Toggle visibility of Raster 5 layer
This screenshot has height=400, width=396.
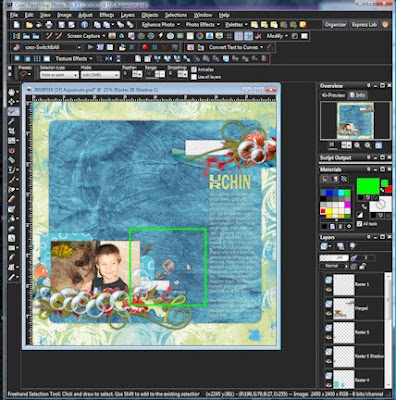[x=329, y=338]
